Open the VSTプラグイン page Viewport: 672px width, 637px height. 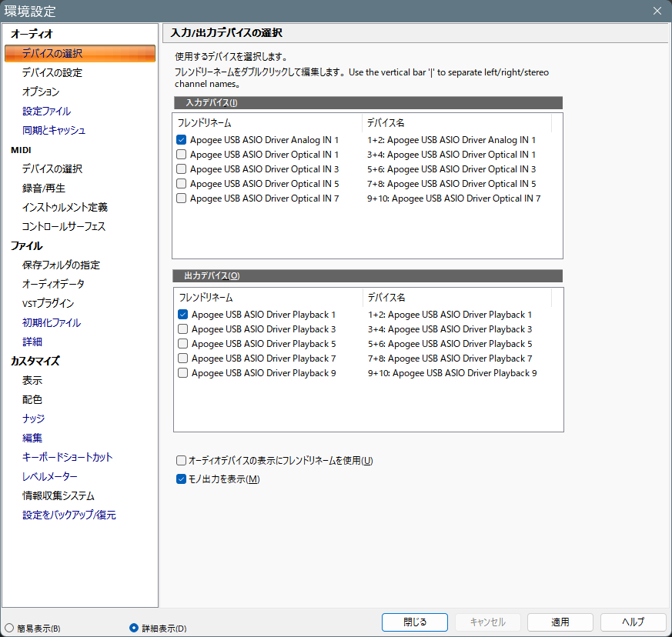tap(48, 303)
